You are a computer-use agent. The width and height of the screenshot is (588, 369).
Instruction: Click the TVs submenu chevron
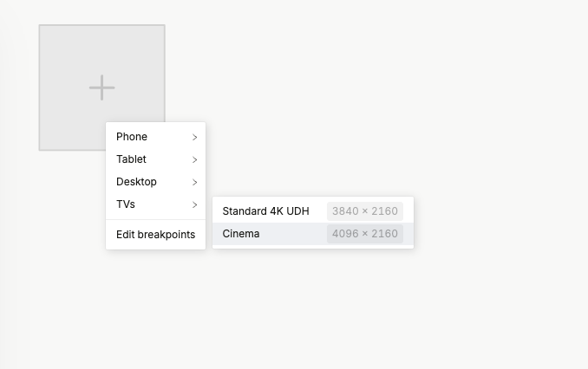pos(195,204)
